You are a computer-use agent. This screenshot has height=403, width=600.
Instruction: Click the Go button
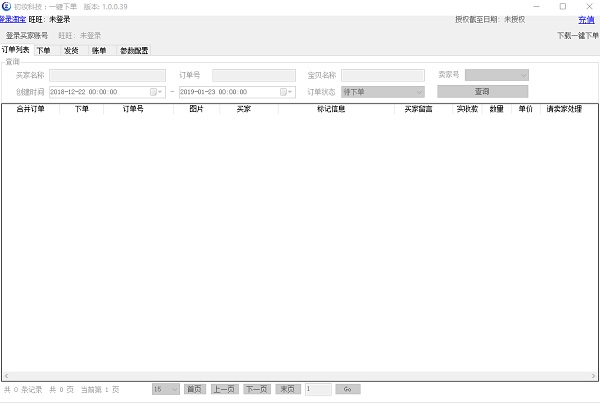click(348, 389)
